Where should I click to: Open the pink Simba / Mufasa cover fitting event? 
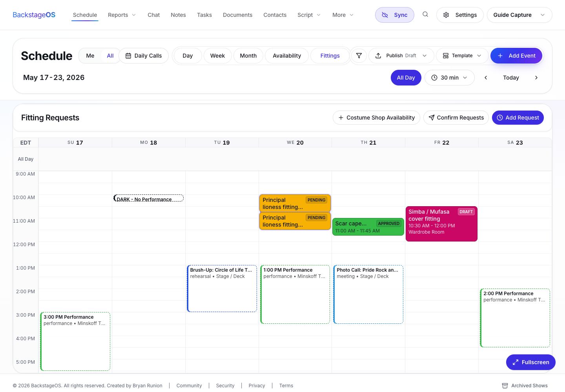pyautogui.click(x=441, y=224)
